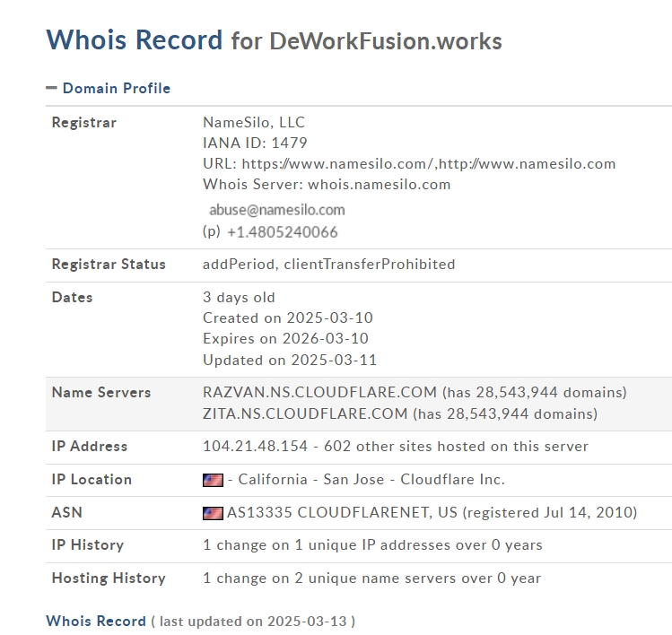Click the NameSilo, LLC registrar name

click(254, 123)
